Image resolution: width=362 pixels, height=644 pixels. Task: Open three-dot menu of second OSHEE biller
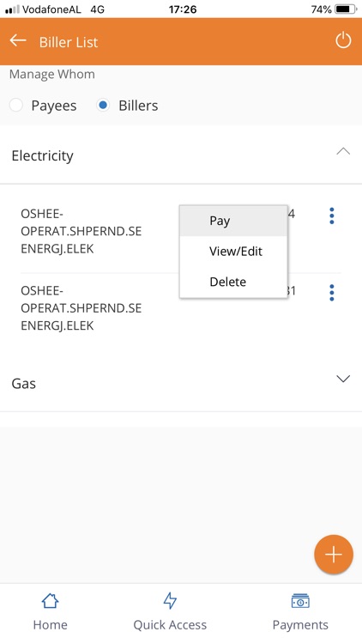[x=332, y=293]
